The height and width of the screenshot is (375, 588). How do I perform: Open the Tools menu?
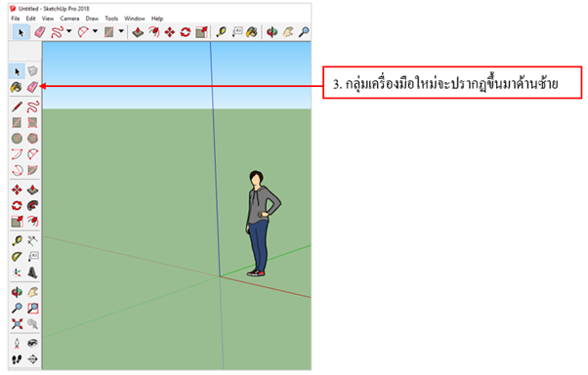pyautogui.click(x=111, y=19)
